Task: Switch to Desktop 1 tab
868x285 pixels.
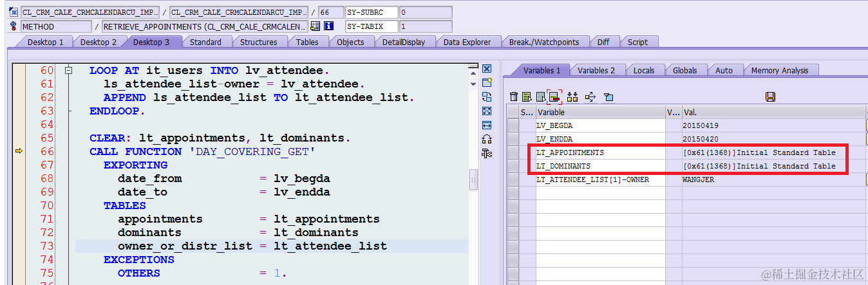Action: (x=45, y=42)
